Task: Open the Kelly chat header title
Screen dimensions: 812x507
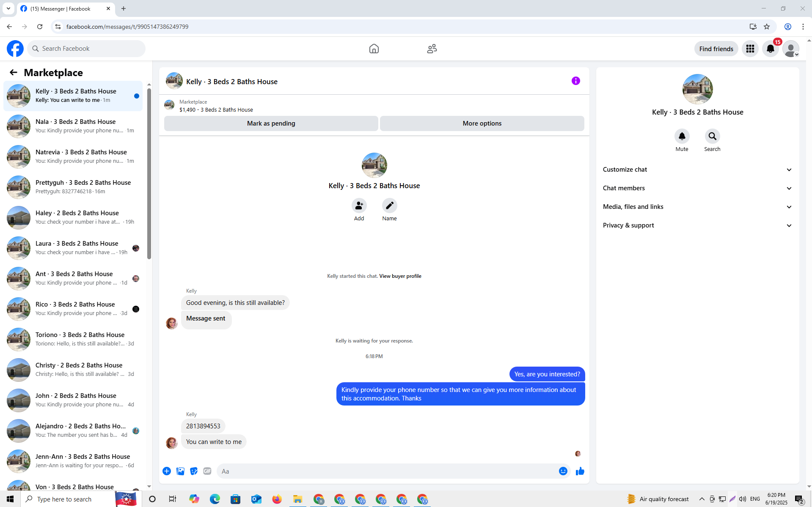Action: 232,82
